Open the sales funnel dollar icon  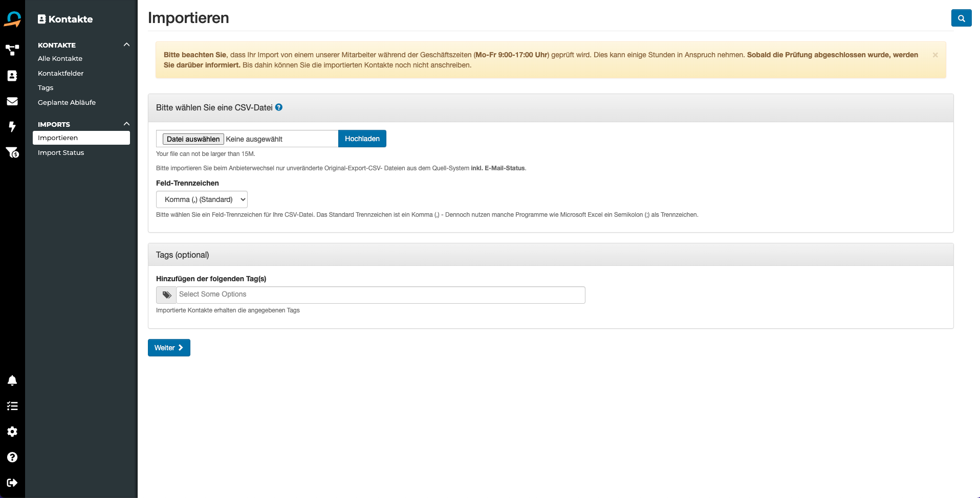click(x=12, y=152)
